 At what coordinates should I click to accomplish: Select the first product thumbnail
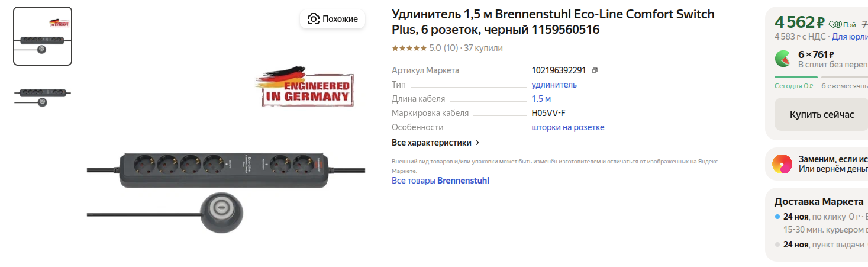click(43, 36)
